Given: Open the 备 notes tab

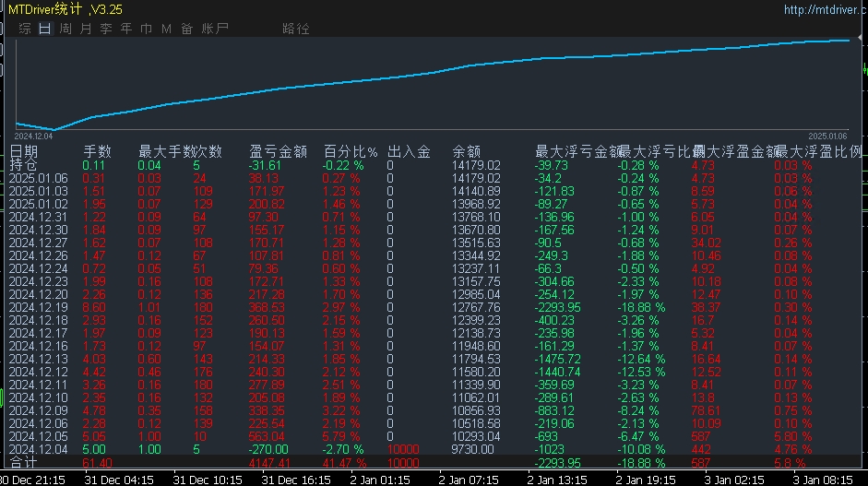Looking at the screenshot, I should click(x=186, y=29).
